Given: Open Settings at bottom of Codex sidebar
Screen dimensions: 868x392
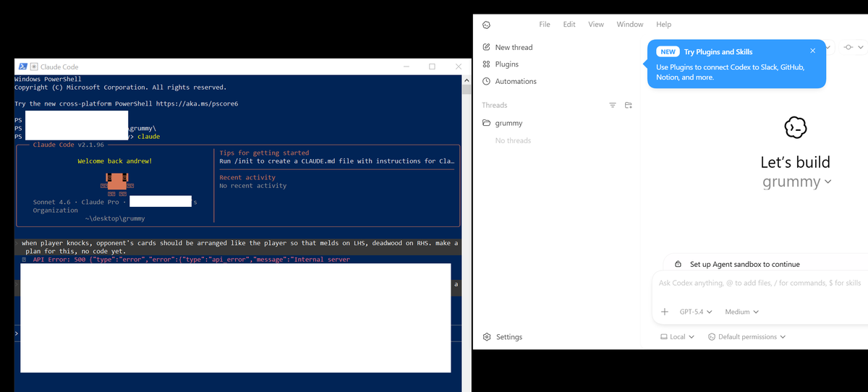Looking at the screenshot, I should click(x=503, y=337).
